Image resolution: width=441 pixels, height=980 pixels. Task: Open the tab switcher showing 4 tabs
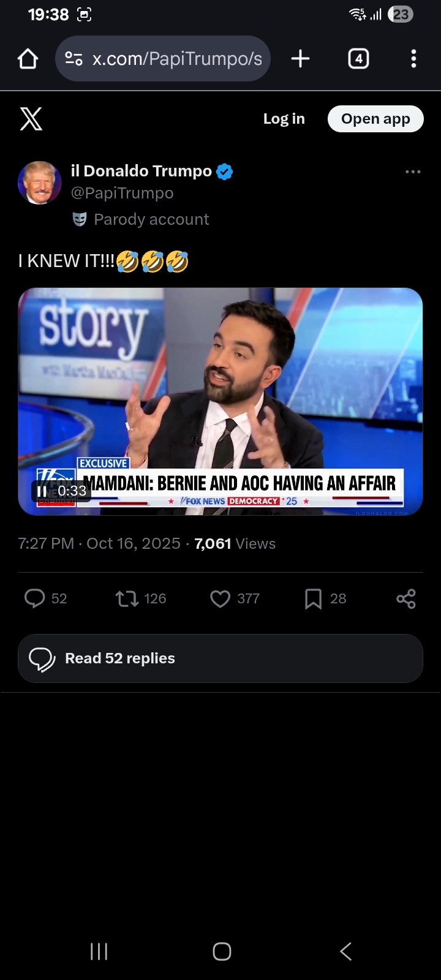click(x=358, y=59)
